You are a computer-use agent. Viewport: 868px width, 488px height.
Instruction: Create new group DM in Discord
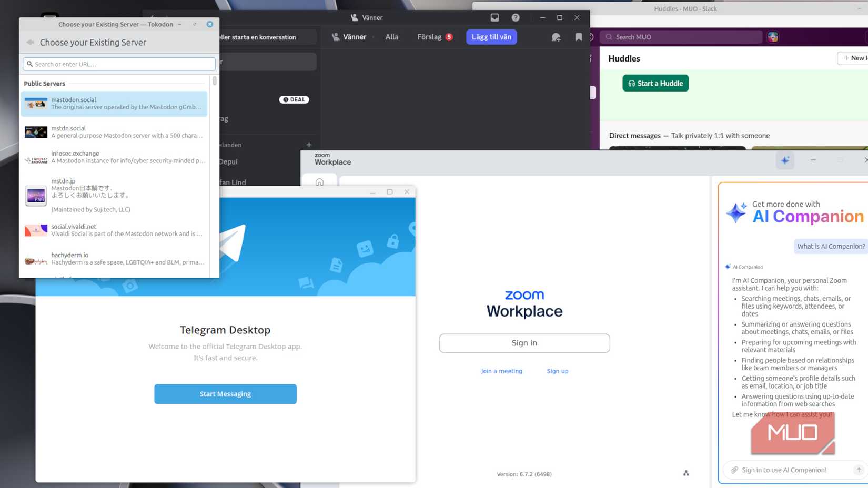tap(556, 37)
